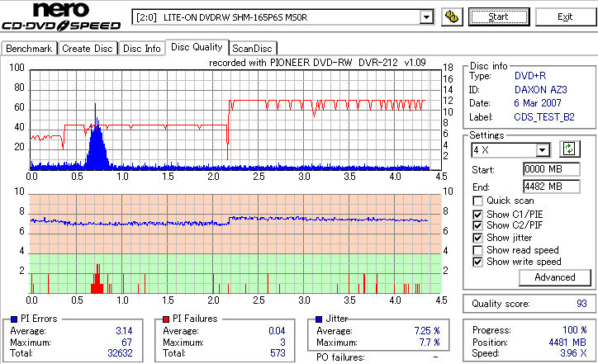Image resolution: width=598 pixels, height=364 pixels.
Task: Click the date 6 Mar 2007
Action: point(538,103)
